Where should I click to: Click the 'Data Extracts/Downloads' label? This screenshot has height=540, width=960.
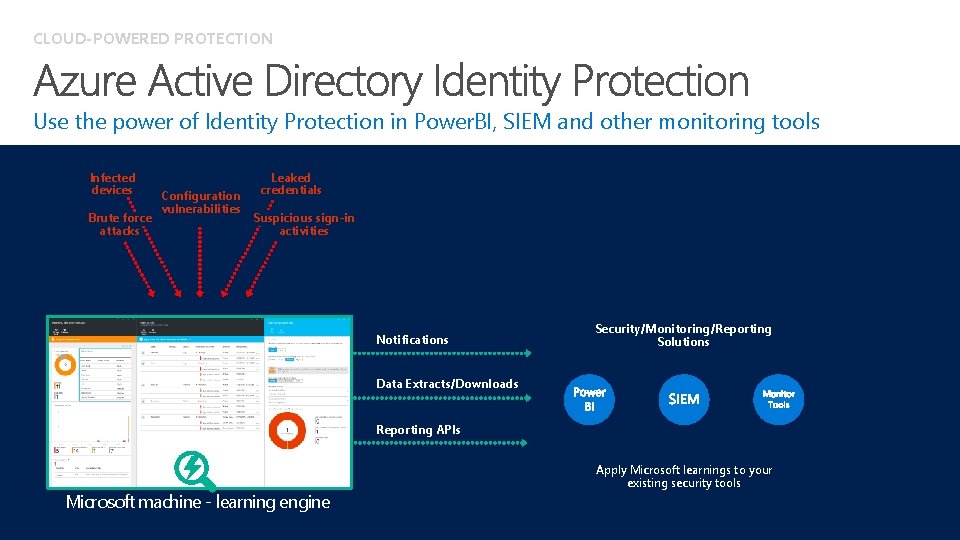(447, 384)
